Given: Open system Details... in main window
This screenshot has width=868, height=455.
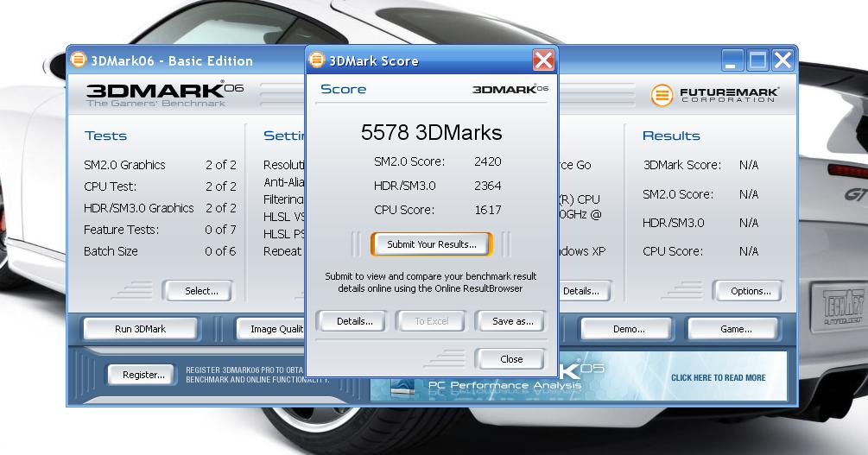Looking at the screenshot, I should point(584,291).
